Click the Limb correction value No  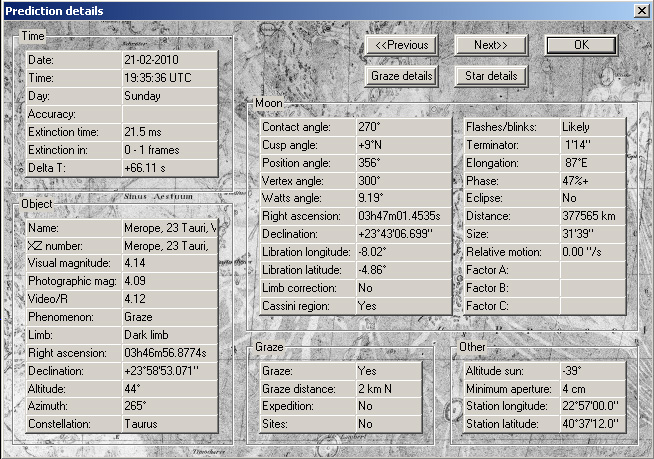click(x=404, y=288)
